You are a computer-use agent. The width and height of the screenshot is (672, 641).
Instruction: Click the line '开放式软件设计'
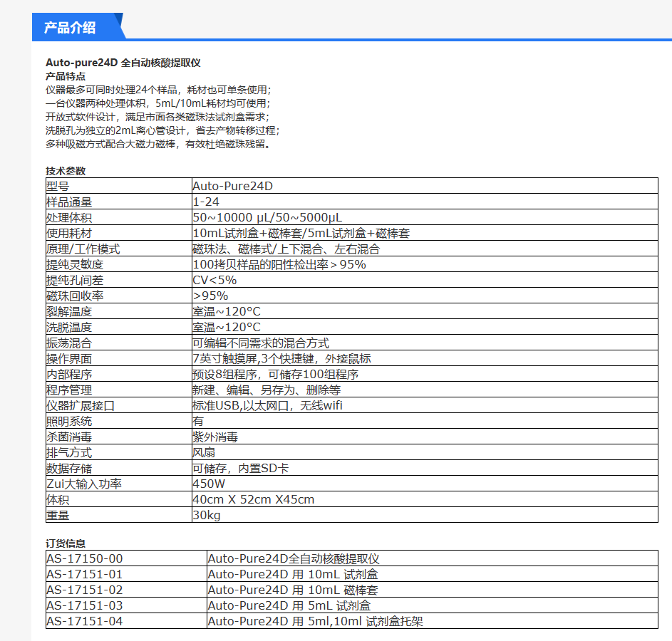[x=80, y=117]
